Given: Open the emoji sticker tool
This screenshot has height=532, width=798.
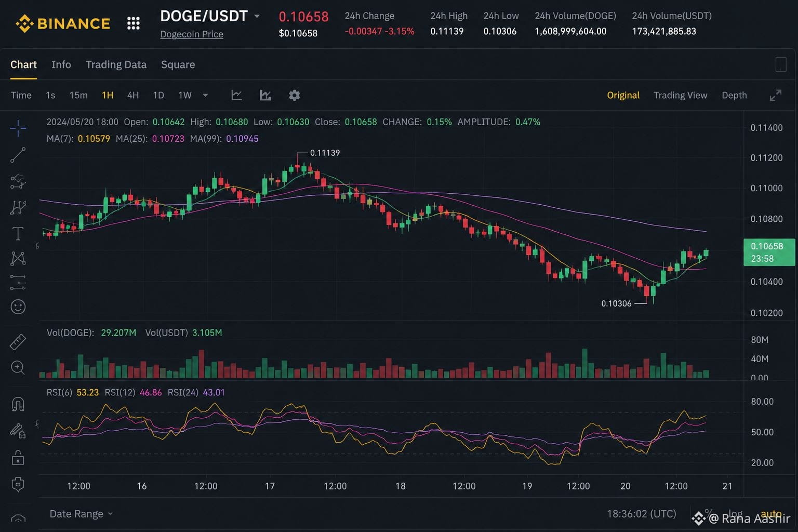Looking at the screenshot, I should pyautogui.click(x=18, y=307).
